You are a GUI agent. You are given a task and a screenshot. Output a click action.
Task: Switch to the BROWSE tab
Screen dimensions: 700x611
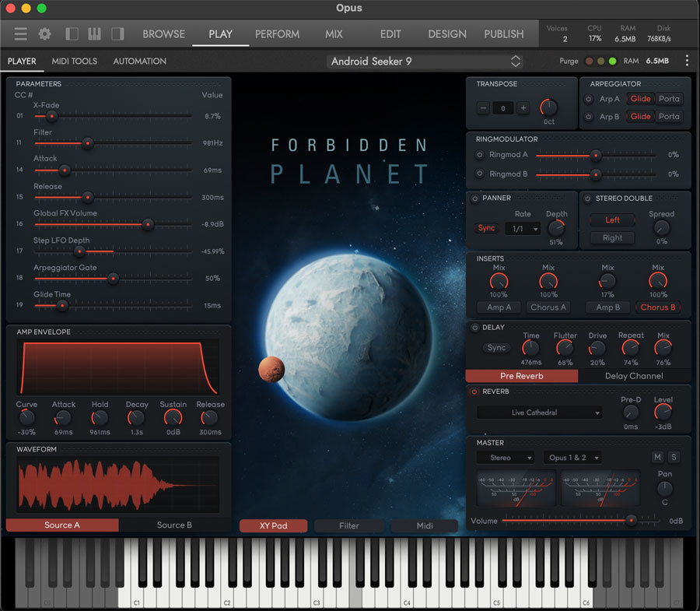coord(163,34)
